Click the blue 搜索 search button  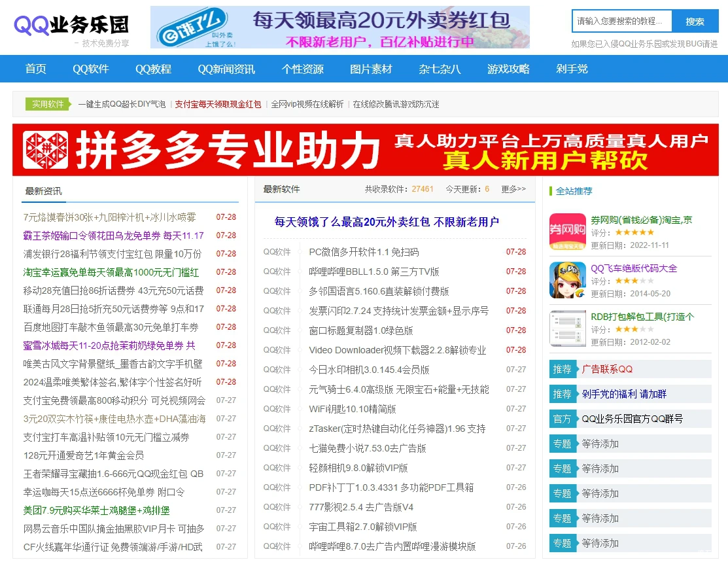(x=695, y=21)
